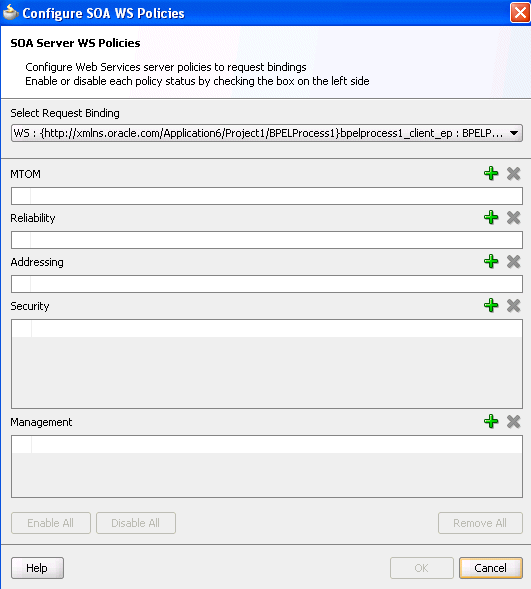Open Help for WS policies
531x589 pixels.
(37, 568)
